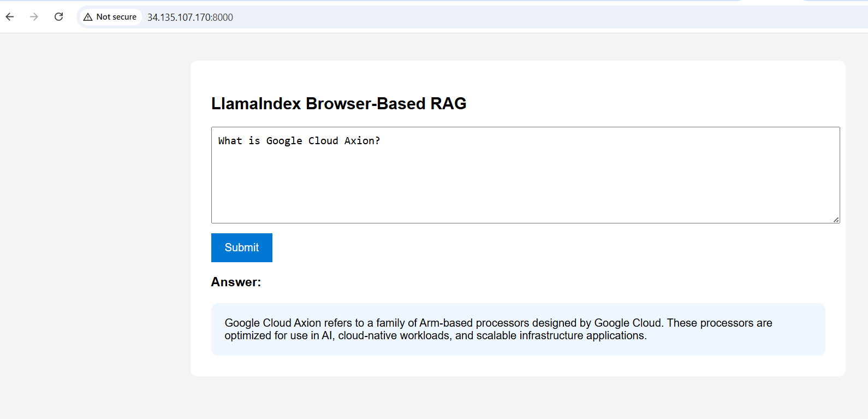Click the LlamaIndex Browser-Based RAG heading

[x=338, y=104]
